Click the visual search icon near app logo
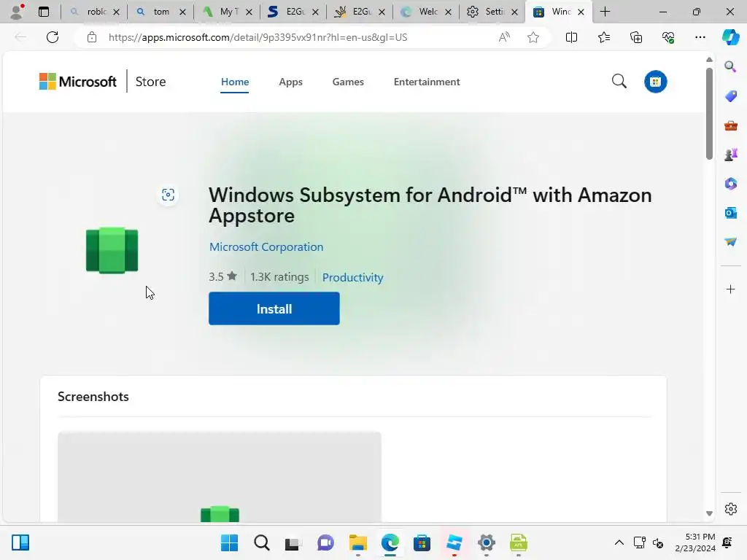747x560 pixels. coord(168,194)
